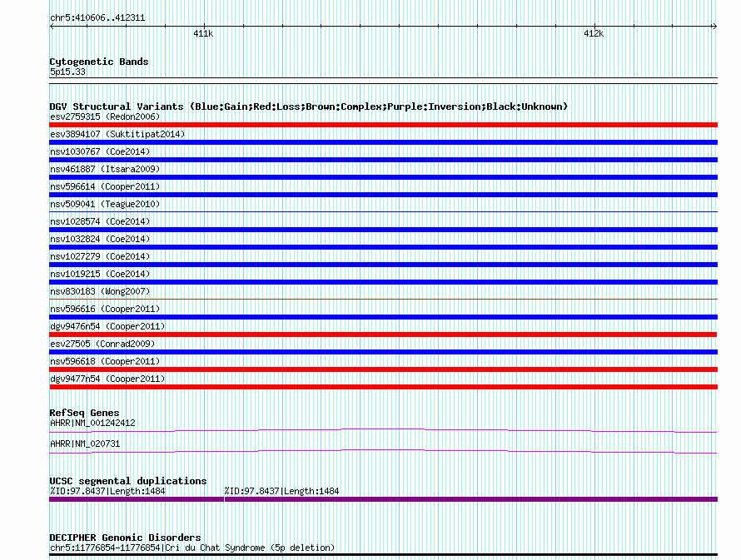Click the blue bar under nsv596616

383,317
